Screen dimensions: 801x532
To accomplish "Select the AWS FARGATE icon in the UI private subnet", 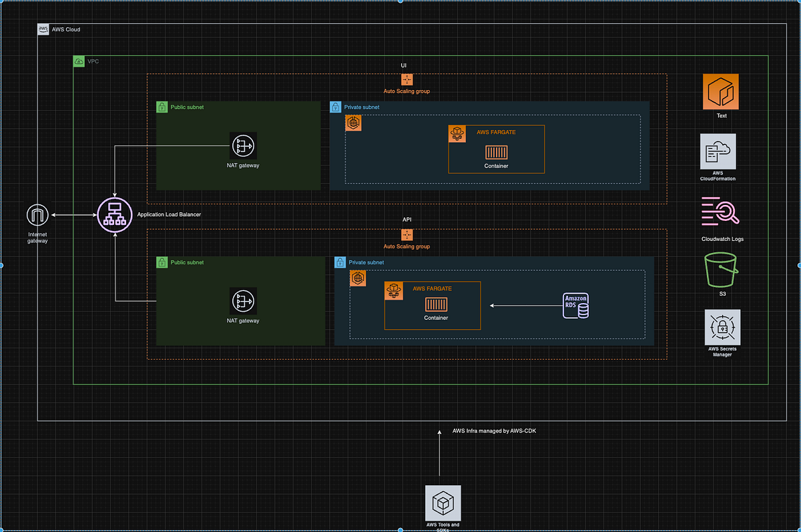I will pyautogui.click(x=457, y=133).
